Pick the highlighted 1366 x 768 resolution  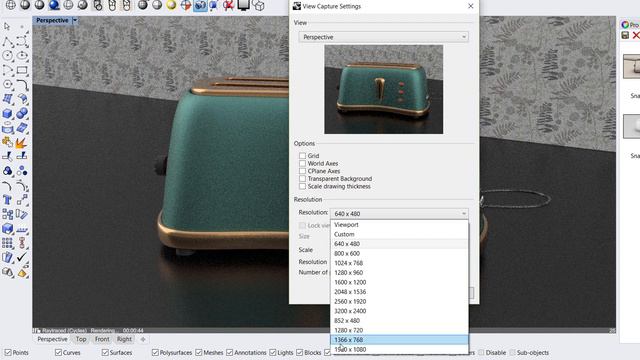[399, 340]
